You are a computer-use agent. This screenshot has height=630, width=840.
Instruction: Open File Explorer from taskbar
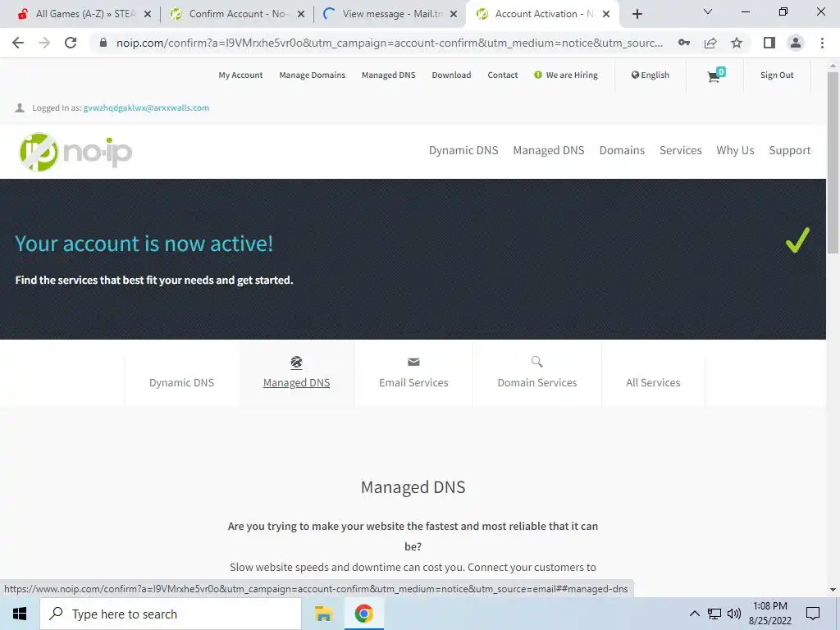(323, 614)
